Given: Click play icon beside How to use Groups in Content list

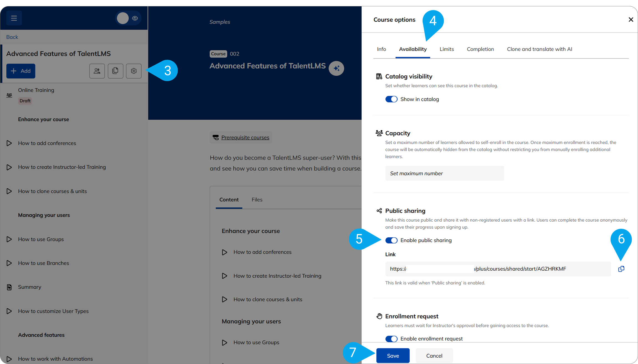Looking at the screenshot, I should click(224, 342).
